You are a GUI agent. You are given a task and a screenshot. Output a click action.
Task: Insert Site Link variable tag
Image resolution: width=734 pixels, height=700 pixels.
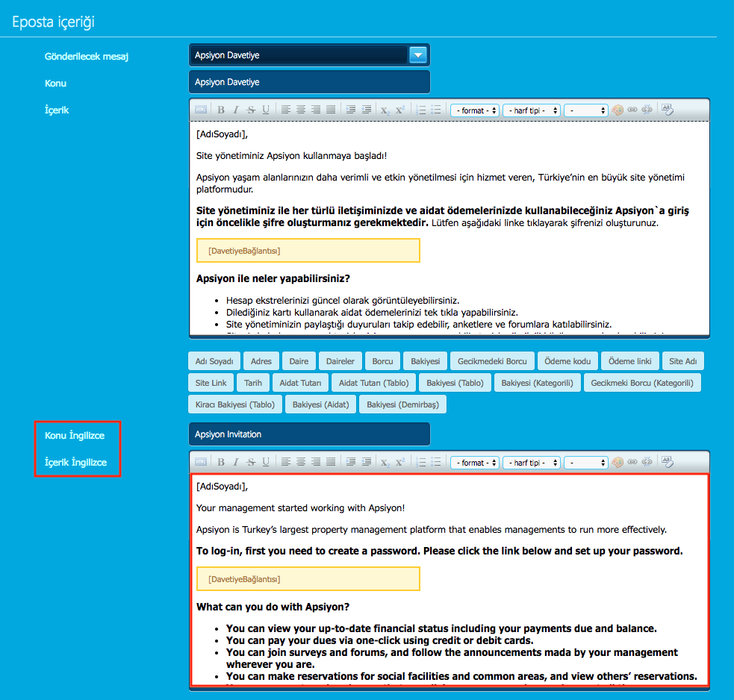[x=211, y=383]
